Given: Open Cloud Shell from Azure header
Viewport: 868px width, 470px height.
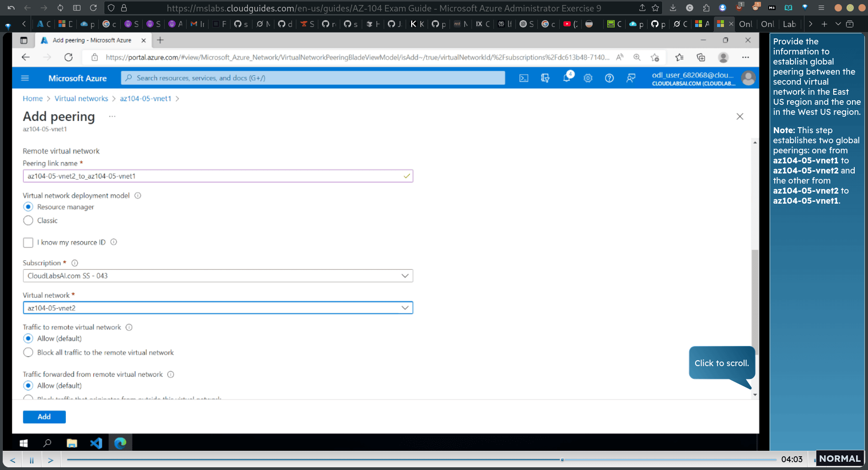Looking at the screenshot, I should [x=524, y=78].
